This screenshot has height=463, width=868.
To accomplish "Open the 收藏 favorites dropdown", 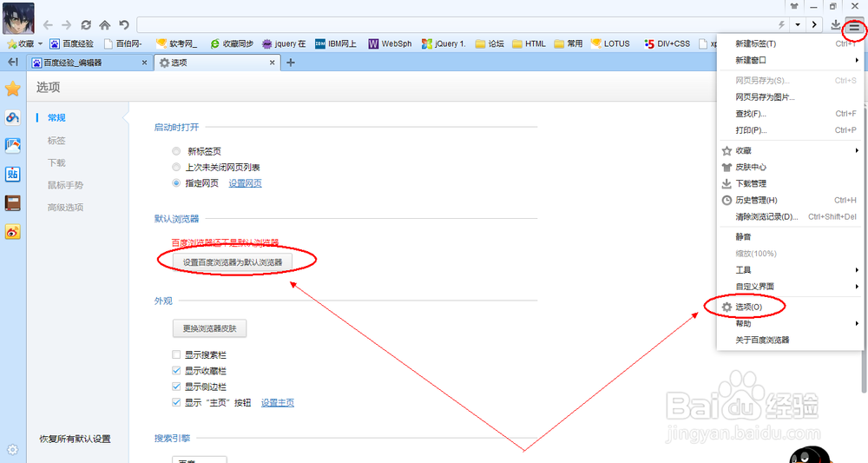I will [x=25, y=43].
